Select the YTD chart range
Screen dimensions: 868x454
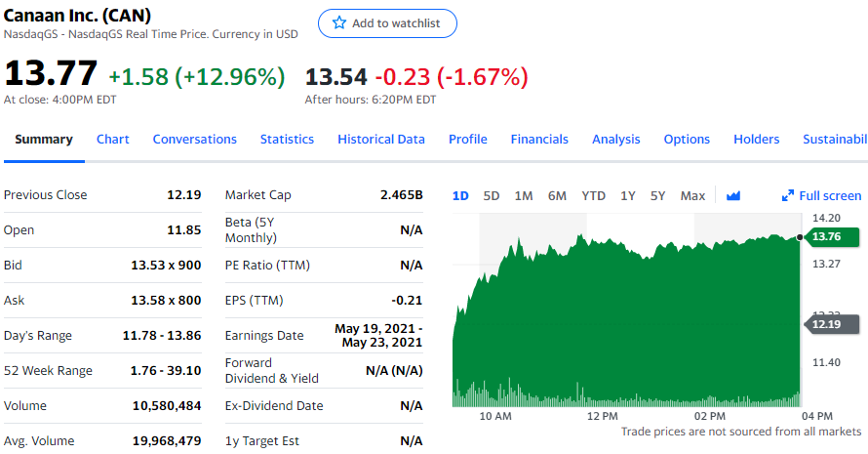593,195
